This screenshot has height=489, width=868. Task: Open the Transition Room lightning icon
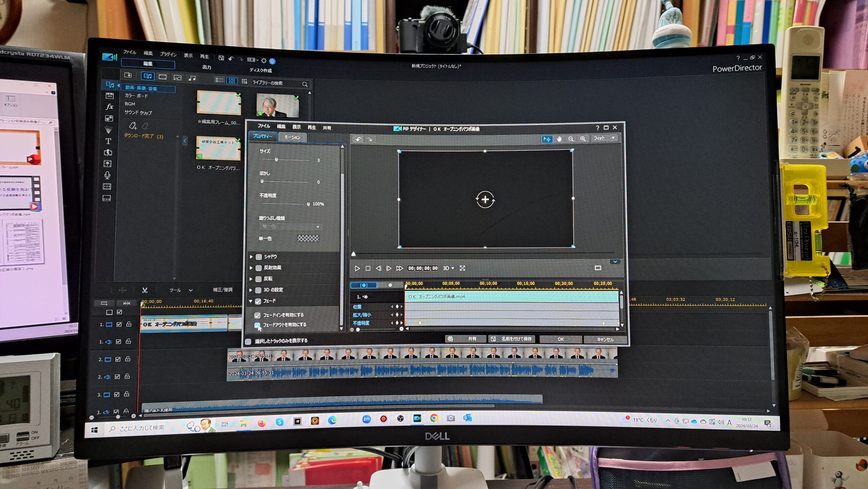tap(108, 153)
